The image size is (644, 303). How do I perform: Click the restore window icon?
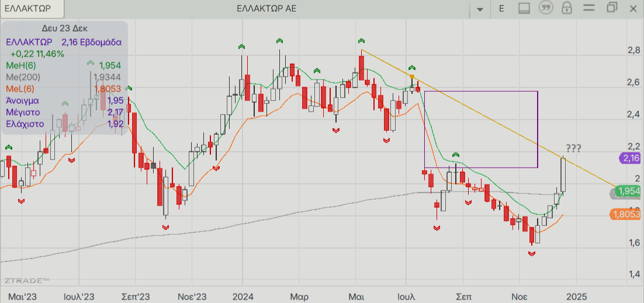click(612, 8)
